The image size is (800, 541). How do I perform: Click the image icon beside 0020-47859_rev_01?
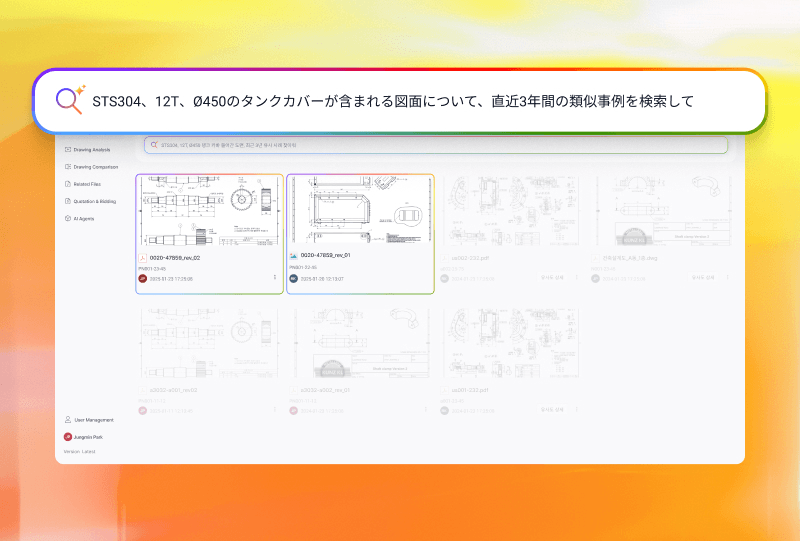(294, 257)
